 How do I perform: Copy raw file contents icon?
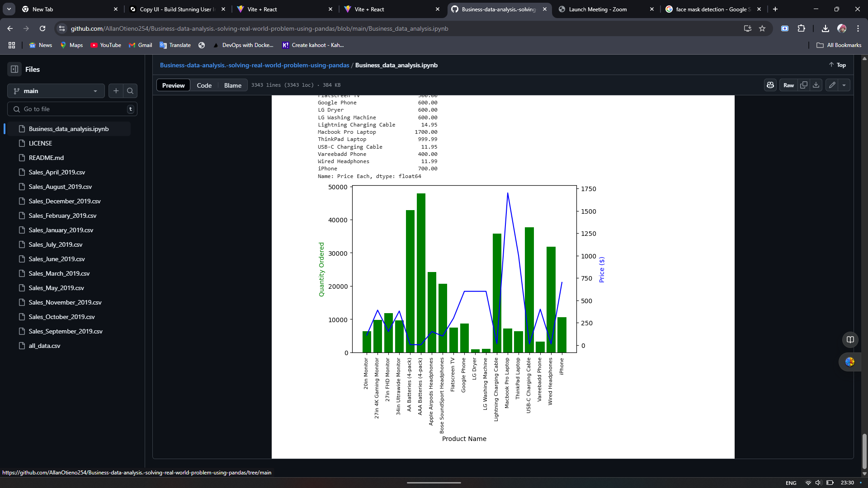(804, 85)
